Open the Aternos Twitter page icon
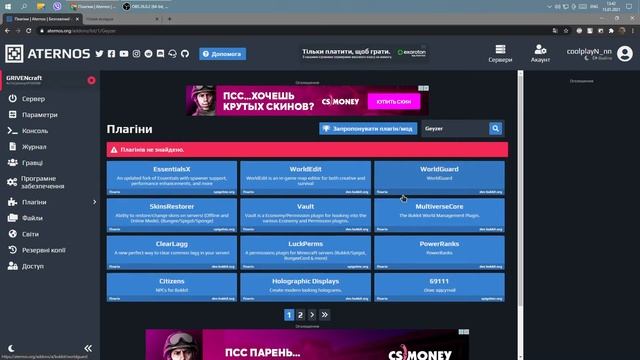The image size is (640, 360). point(99,54)
